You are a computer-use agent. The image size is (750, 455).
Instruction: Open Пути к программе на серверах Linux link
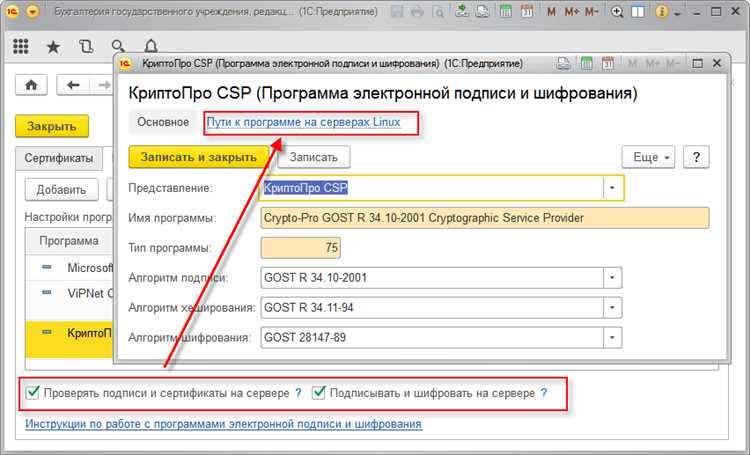(x=303, y=122)
